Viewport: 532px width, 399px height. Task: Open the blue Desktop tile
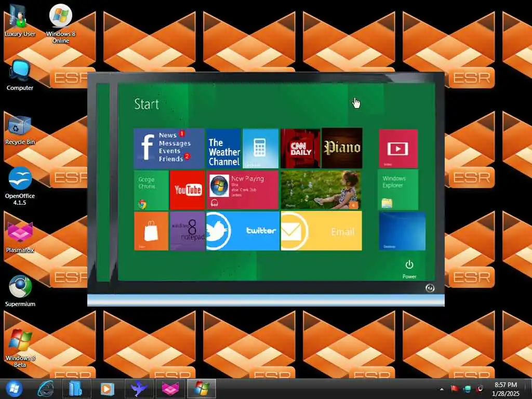402,231
